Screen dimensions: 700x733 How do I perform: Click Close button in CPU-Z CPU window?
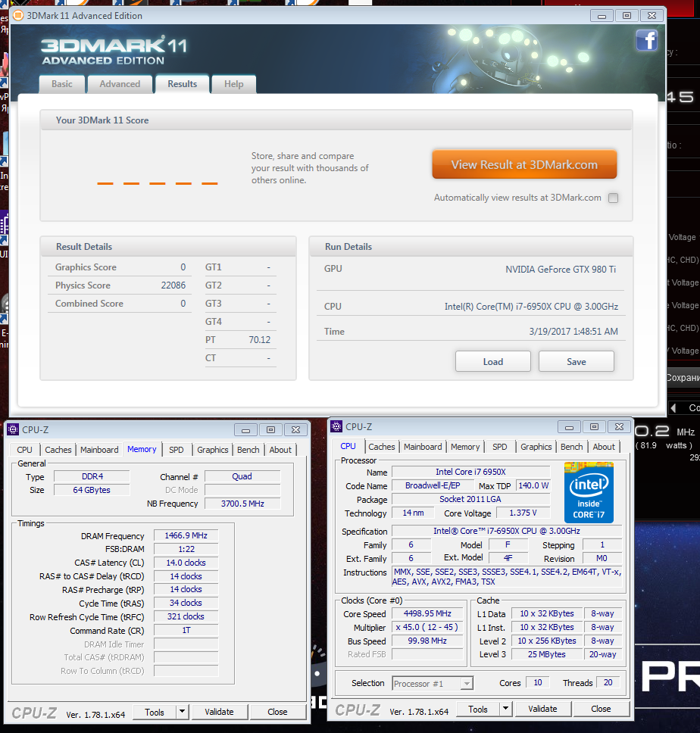pos(601,710)
